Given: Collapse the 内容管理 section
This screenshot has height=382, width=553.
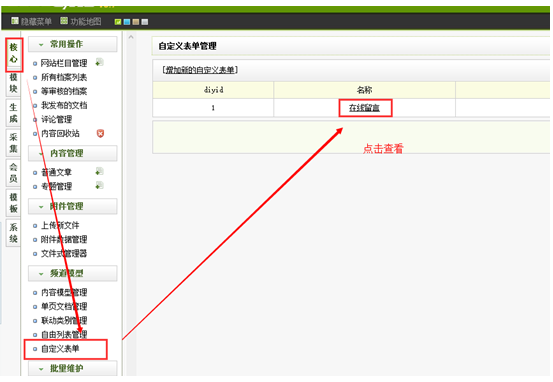Looking at the screenshot, I should (73, 153).
